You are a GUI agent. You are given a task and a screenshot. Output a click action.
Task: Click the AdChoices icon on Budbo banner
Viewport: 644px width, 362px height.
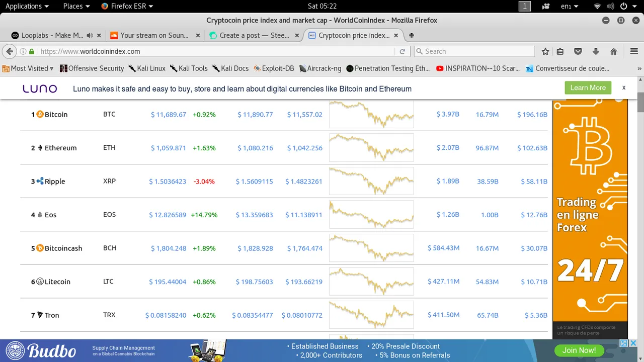pos(623,343)
